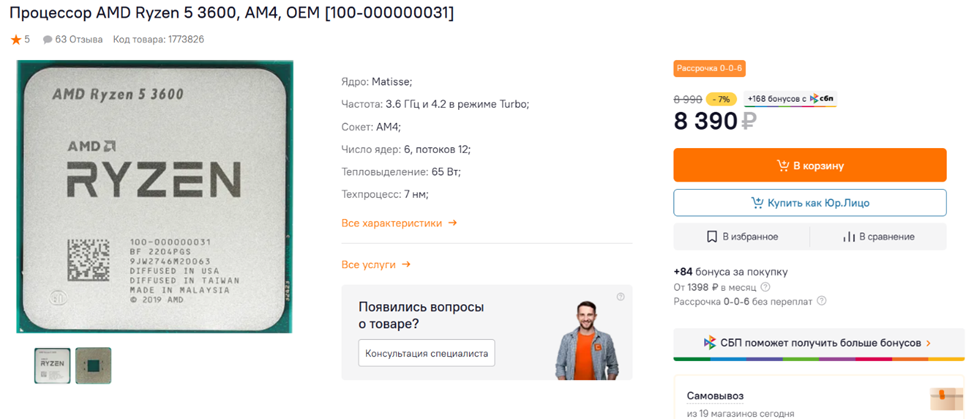974x419 pixels.
Task: Click the reviews speech bubble icon
Action: pyautogui.click(x=47, y=40)
